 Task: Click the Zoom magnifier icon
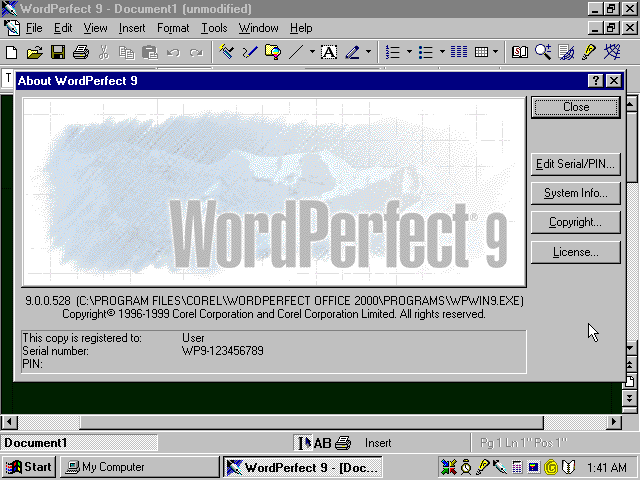click(543, 52)
